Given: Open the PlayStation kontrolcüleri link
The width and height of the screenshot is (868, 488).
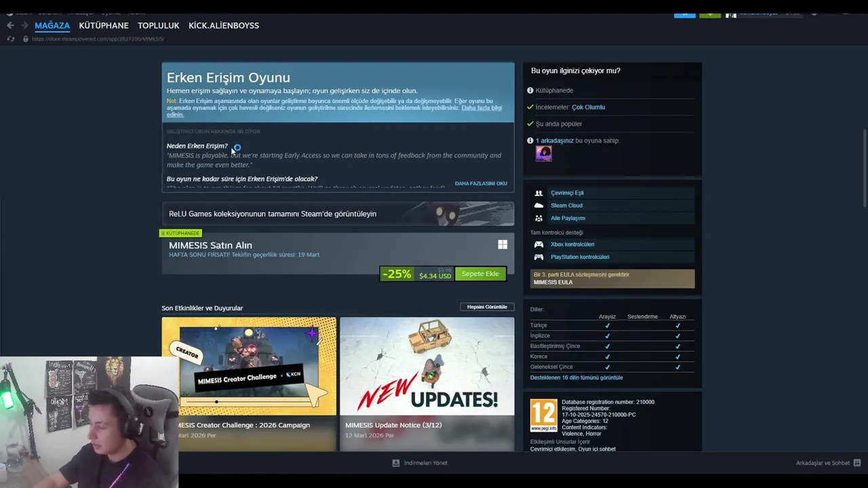Looking at the screenshot, I should click(580, 258).
